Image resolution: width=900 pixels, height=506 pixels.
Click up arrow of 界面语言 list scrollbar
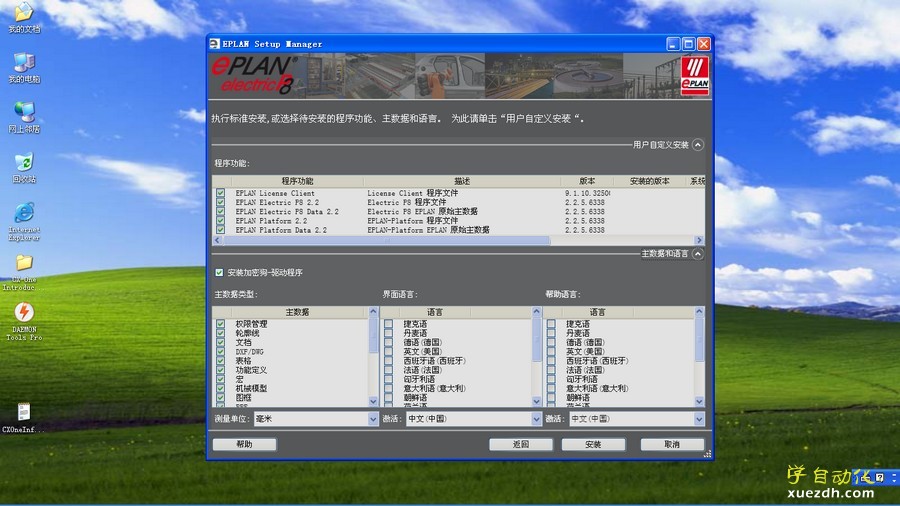pyautogui.click(x=537, y=312)
